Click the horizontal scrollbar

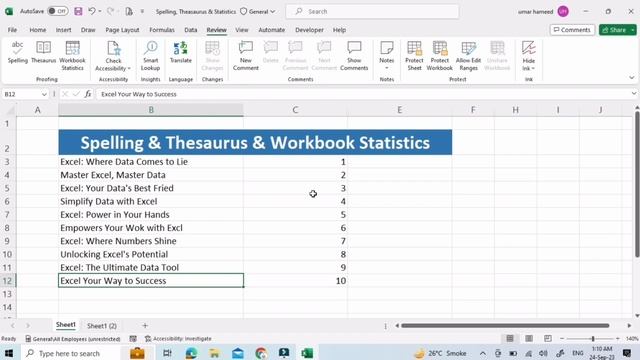point(505,326)
